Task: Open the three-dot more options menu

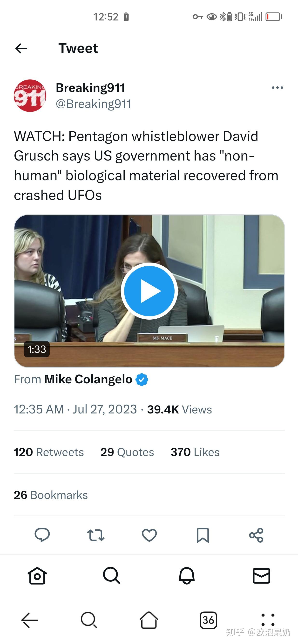Action: (277, 88)
